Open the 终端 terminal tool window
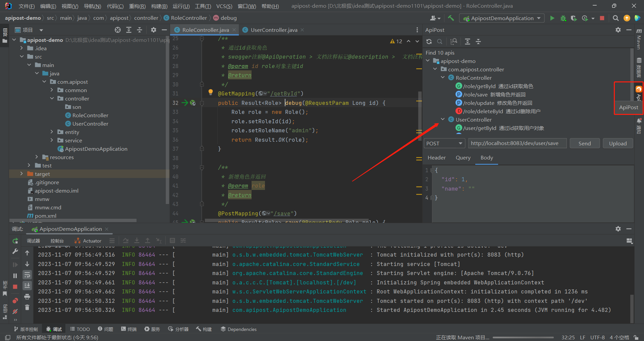Image resolution: width=644 pixels, height=341 pixels. tap(129, 329)
